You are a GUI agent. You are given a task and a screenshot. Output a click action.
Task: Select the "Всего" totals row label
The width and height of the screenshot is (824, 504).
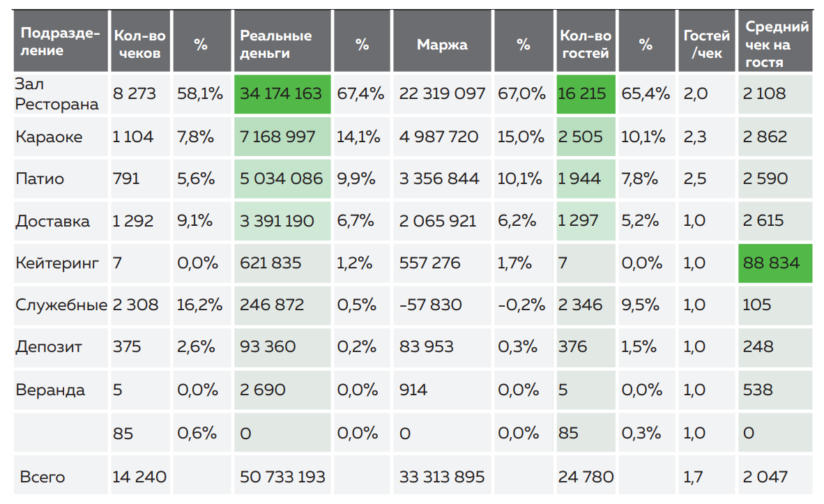point(43,477)
